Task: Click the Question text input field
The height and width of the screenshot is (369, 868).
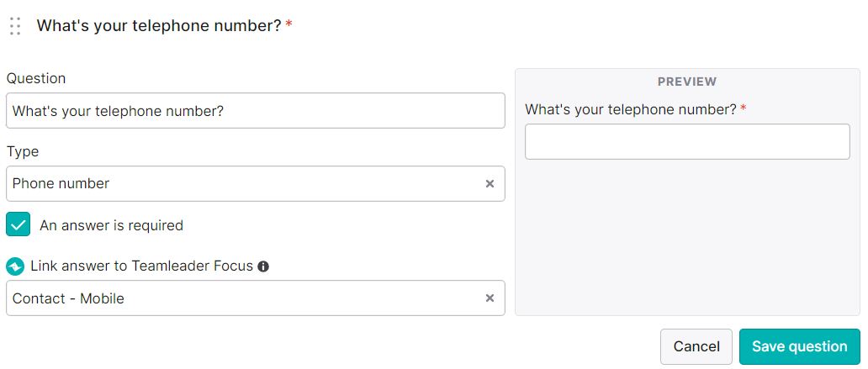Action: click(x=255, y=111)
